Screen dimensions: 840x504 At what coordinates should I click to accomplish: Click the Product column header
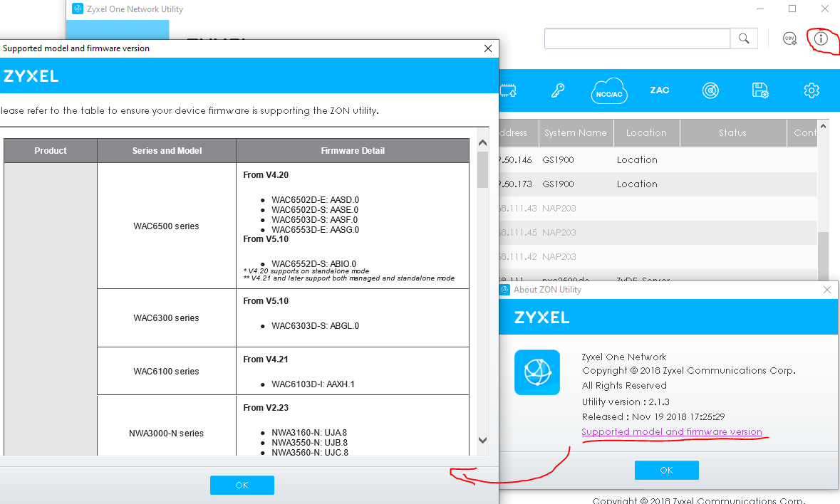[51, 151]
